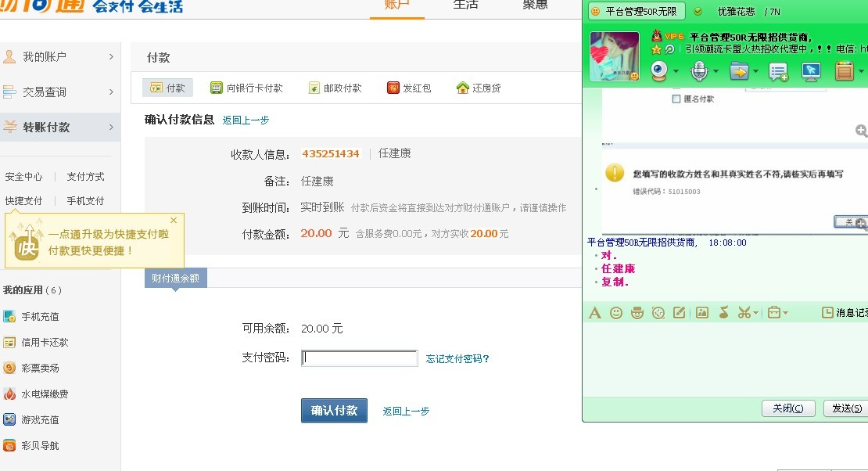Switch to the 生活 top navigation tab
This screenshot has height=471, width=868.
[465, 5]
